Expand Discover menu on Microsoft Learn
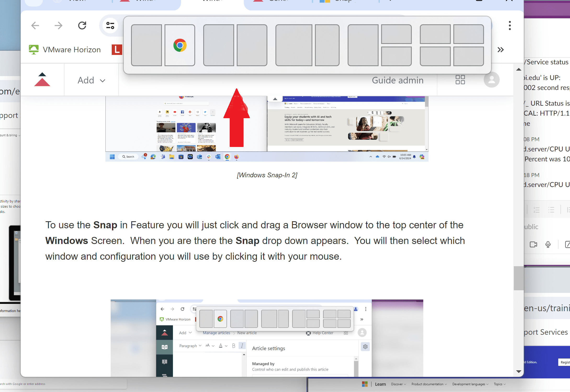The width and height of the screenshot is (570, 392). click(398, 384)
